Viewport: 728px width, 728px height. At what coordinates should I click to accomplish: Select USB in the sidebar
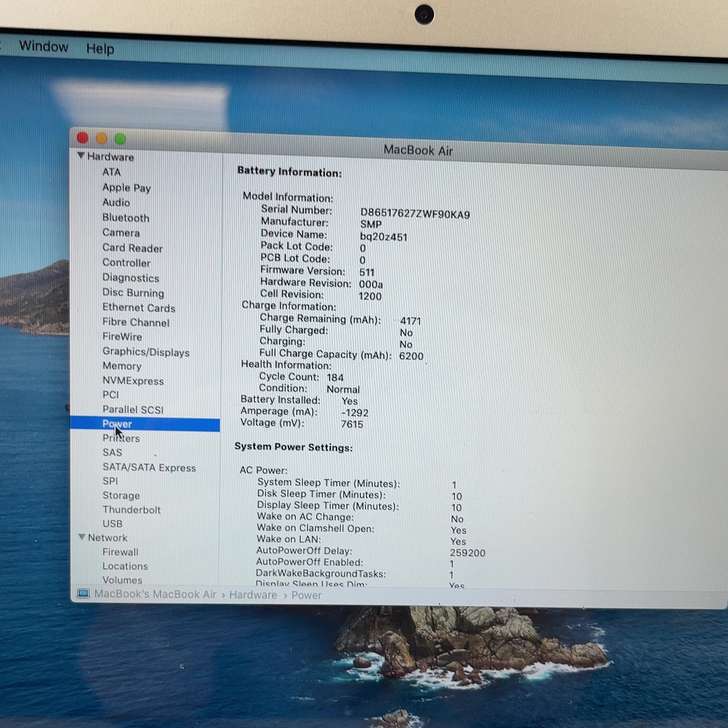tap(112, 524)
